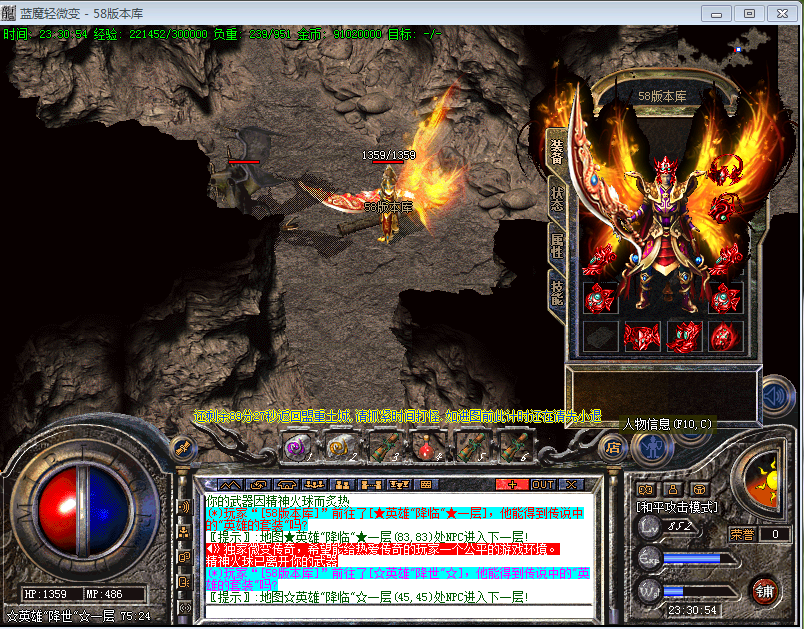Click the satellite icon round button
This screenshot has height=629, width=804.
pyautogui.click(x=183, y=448)
